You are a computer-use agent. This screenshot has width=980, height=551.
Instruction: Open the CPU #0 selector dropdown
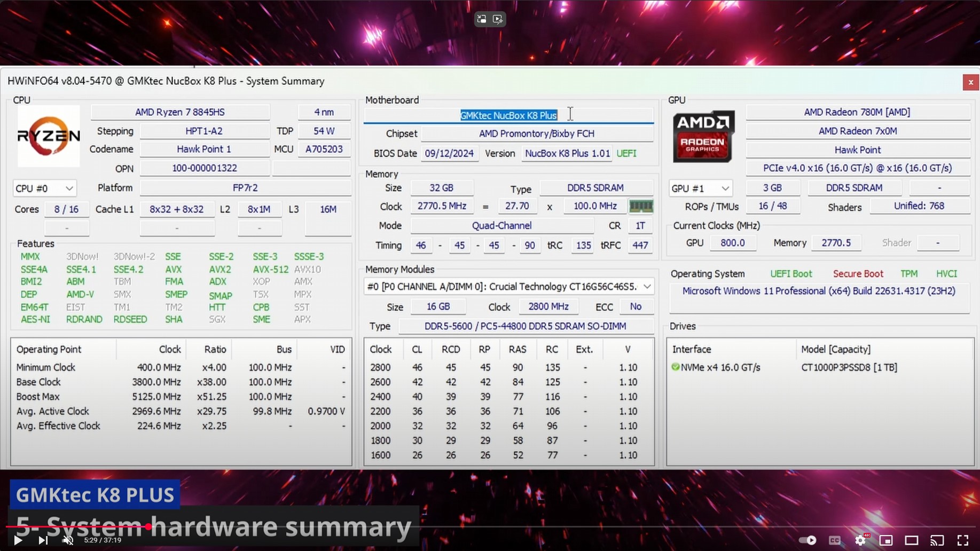pos(44,188)
